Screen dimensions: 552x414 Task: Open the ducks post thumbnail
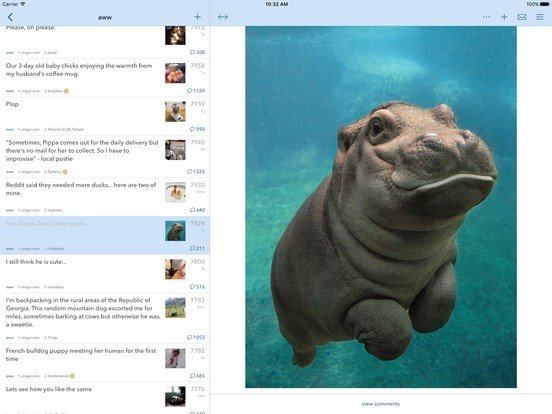(175, 192)
